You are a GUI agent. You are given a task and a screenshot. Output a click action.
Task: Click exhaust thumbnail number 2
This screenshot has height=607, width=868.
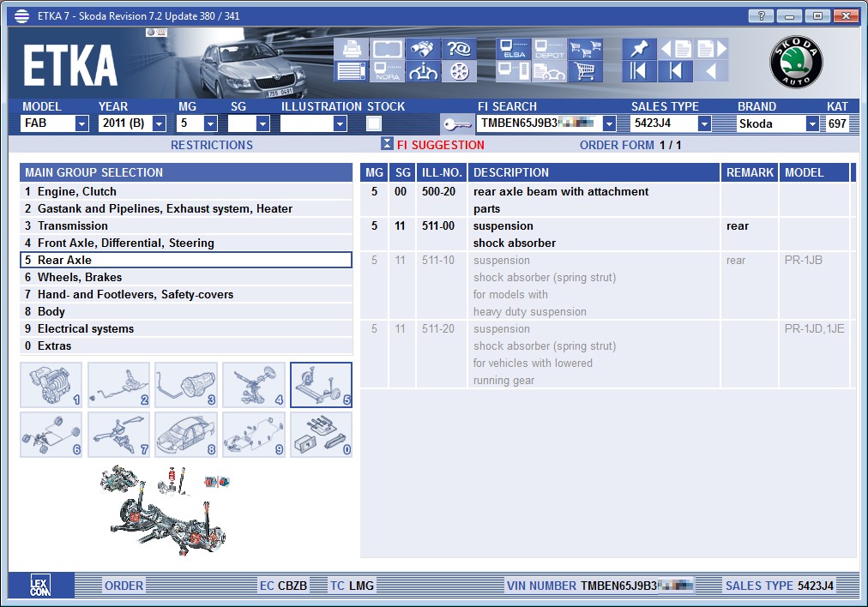[118, 385]
